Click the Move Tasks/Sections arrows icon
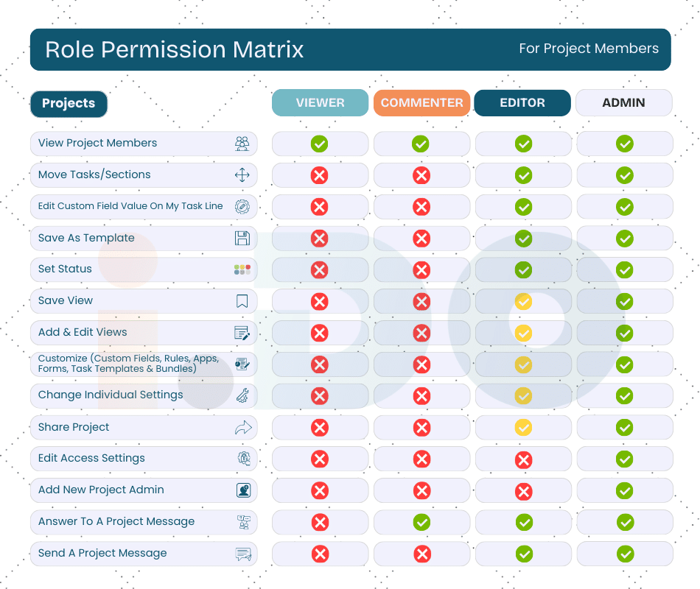 click(242, 175)
